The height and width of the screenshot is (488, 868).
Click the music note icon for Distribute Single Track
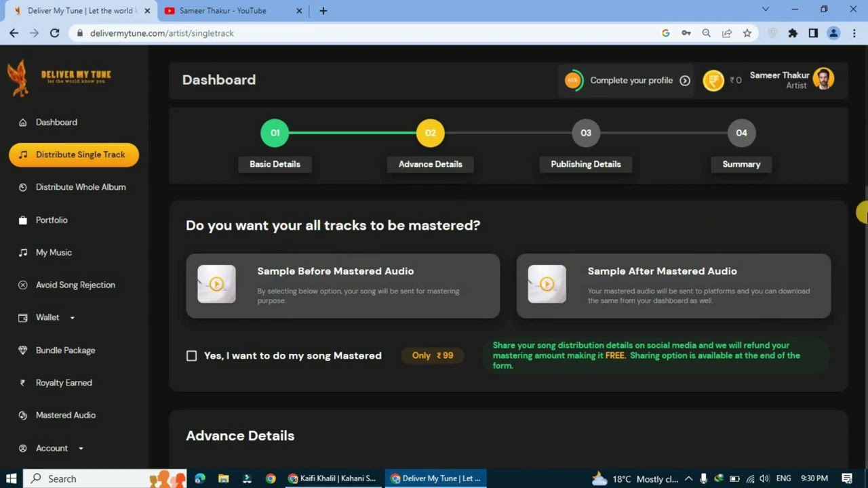pyautogui.click(x=23, y=155)
